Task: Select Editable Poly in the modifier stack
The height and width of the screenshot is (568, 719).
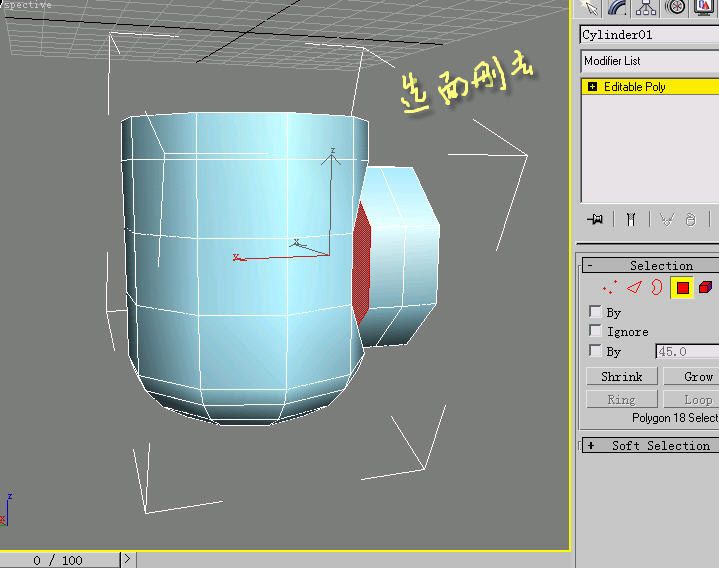Action: (650, 87)
